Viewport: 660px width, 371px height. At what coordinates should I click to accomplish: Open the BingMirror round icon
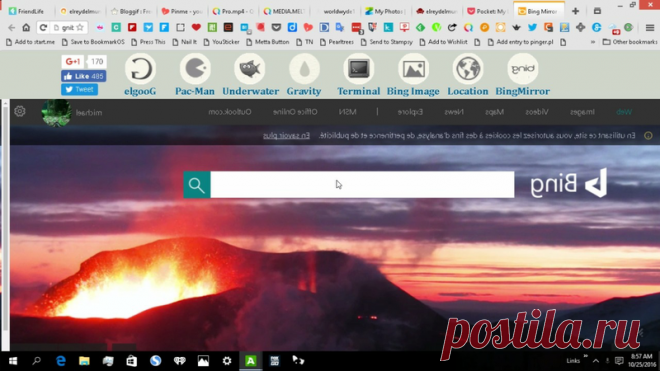[x=522, y=69]
